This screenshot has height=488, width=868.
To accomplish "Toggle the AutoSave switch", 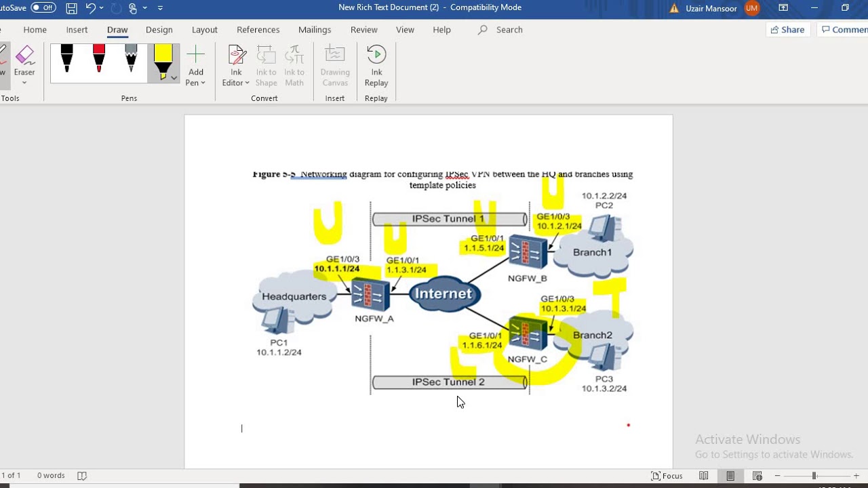I will [x=43, y=8].
